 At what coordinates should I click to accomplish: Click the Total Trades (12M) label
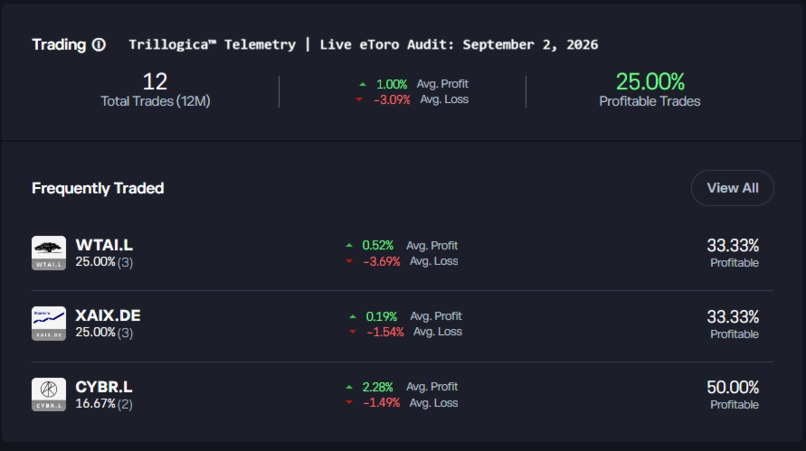[x=155, y=101]
